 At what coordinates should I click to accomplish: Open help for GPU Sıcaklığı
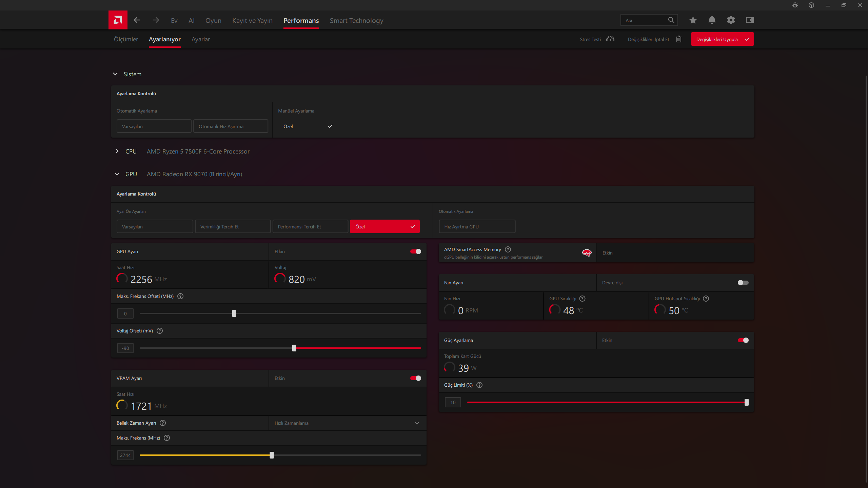(582, 299)
